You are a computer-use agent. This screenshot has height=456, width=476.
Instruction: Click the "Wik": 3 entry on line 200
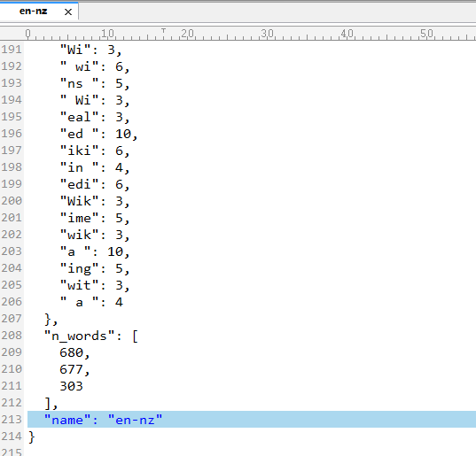tap(95, 201)
